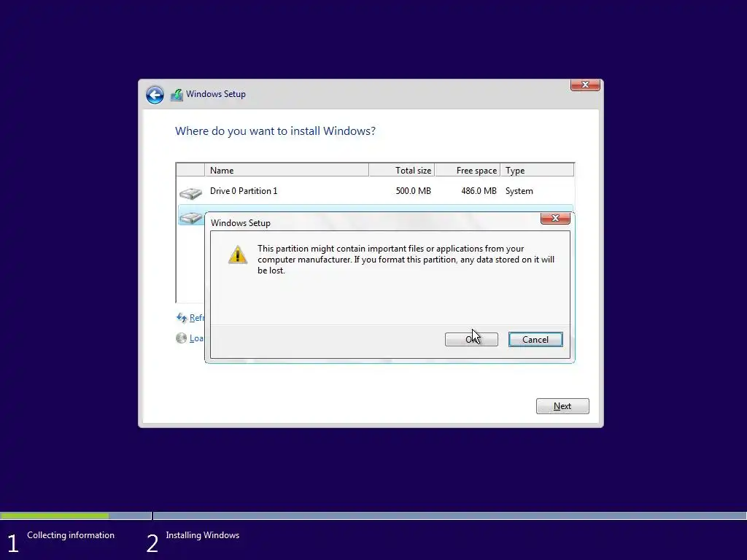Click the Type column header
The image size is (747, 560).
[x=537, y=170]
